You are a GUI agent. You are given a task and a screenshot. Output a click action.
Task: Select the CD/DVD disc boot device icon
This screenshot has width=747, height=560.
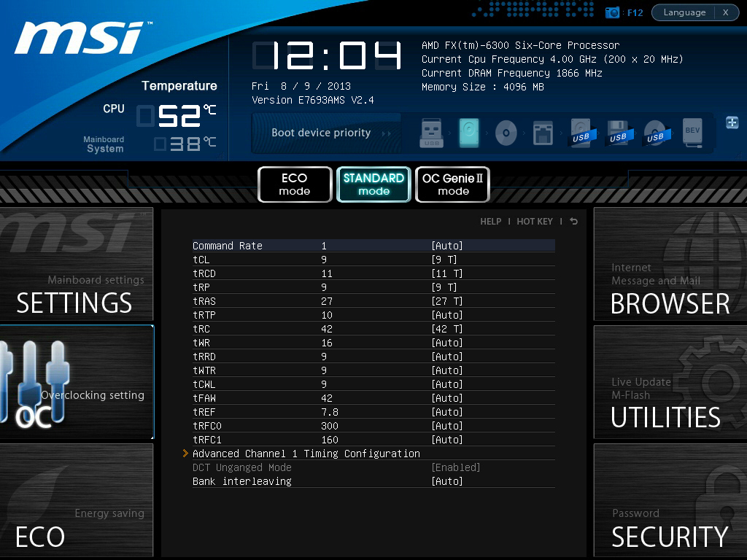(x=506, y=133)
